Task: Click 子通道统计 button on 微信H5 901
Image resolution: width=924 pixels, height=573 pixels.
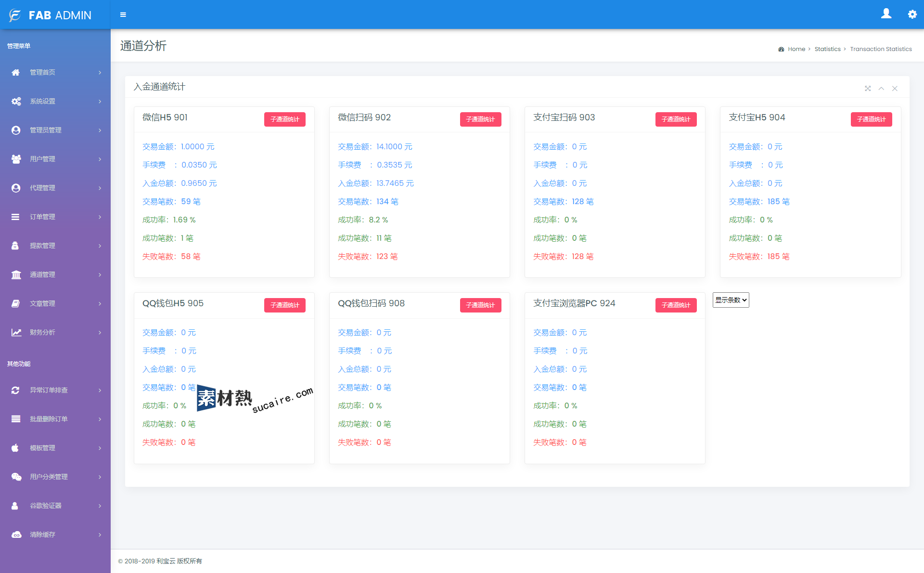Action: (x=285, y=119)
